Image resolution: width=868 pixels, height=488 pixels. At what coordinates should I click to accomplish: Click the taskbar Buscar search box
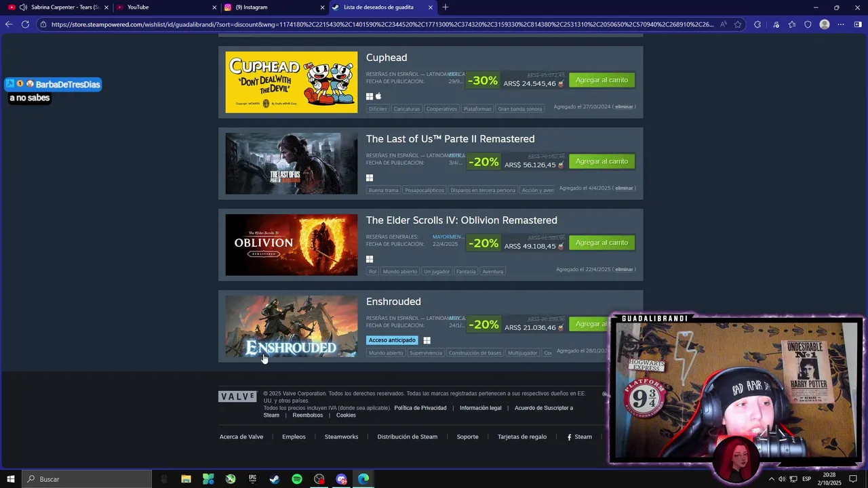click(87, 479)
